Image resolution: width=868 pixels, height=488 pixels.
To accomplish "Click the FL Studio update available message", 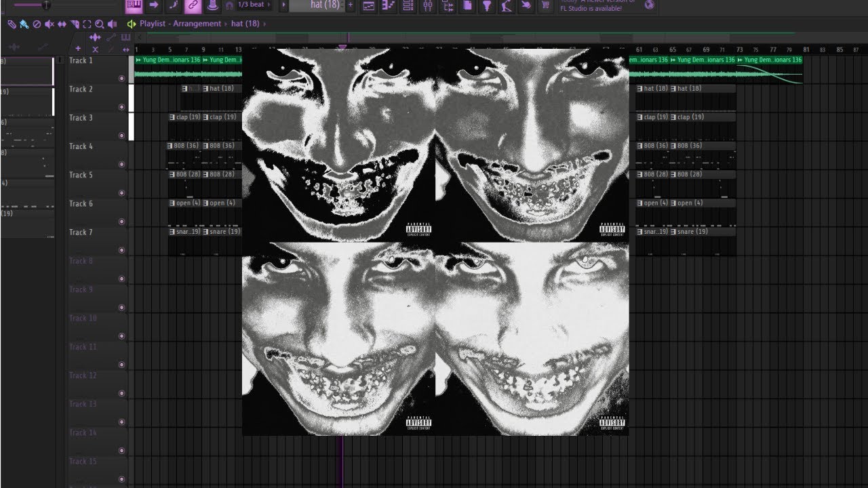I will [597, 5].
